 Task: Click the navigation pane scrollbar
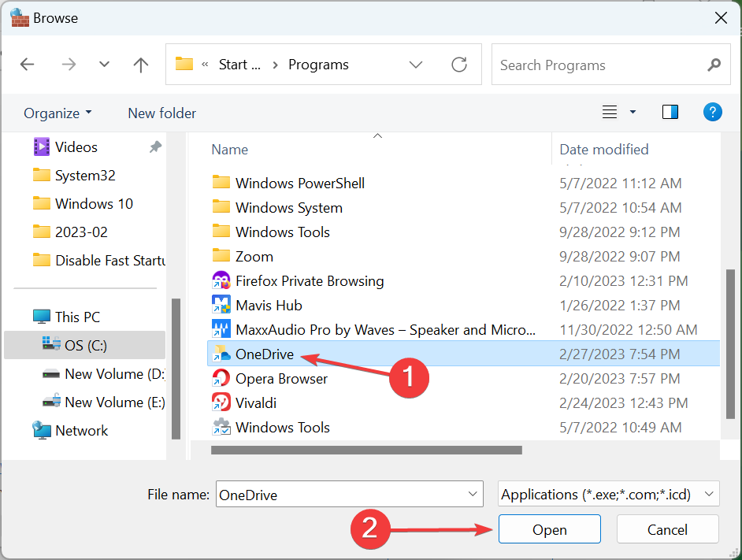176,369
